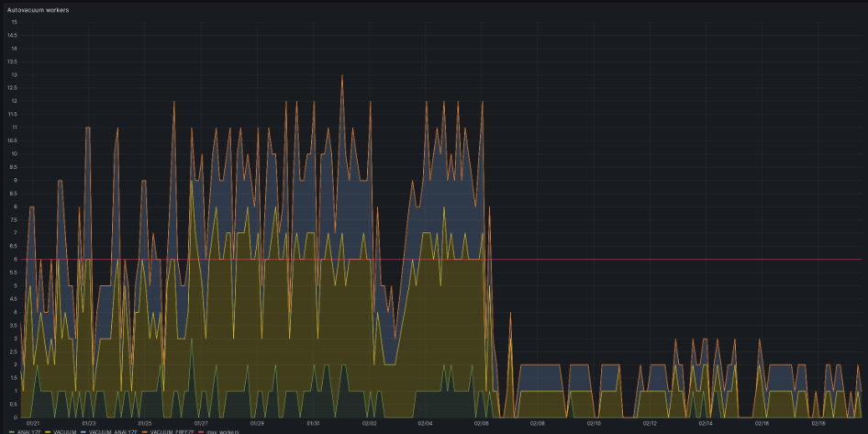
Task: Open the Autovacuum workers panel title
Action: point(39,10)
